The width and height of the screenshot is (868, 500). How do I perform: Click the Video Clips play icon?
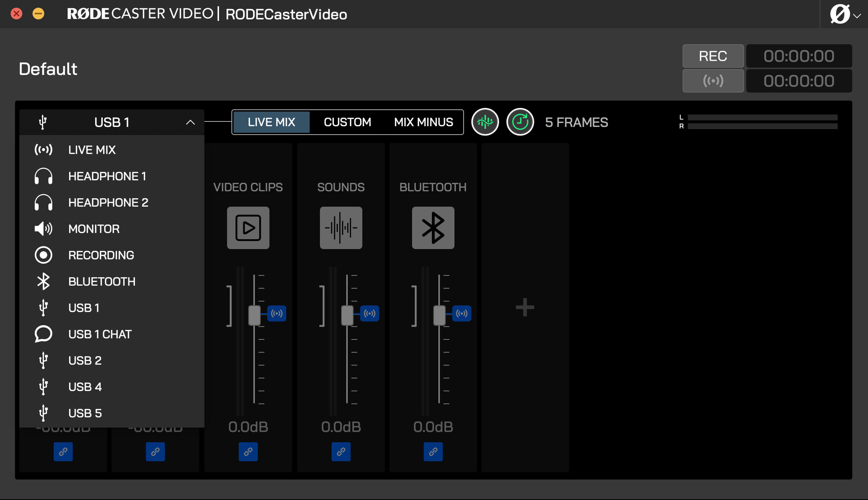248,228
